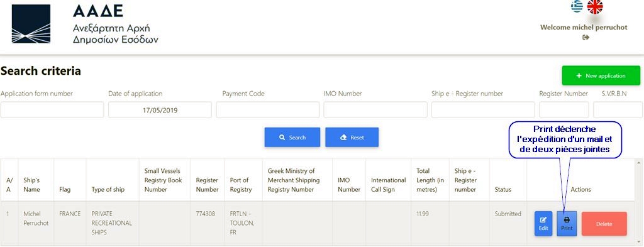Print the submitted application
The image size is (644, 247).
567,224
